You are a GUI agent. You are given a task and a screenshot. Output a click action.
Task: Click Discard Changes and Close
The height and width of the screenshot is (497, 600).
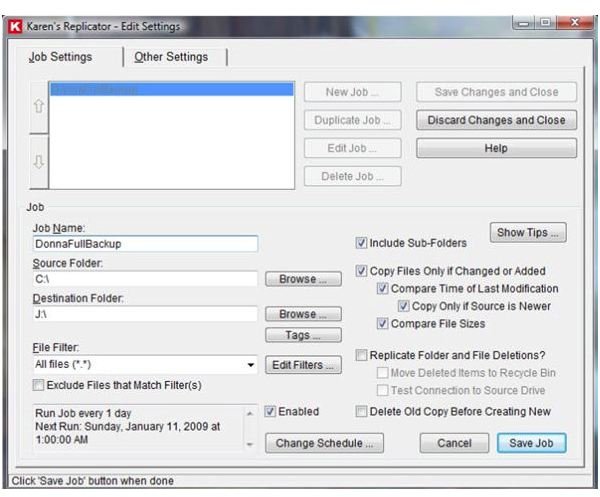[496, 120]
